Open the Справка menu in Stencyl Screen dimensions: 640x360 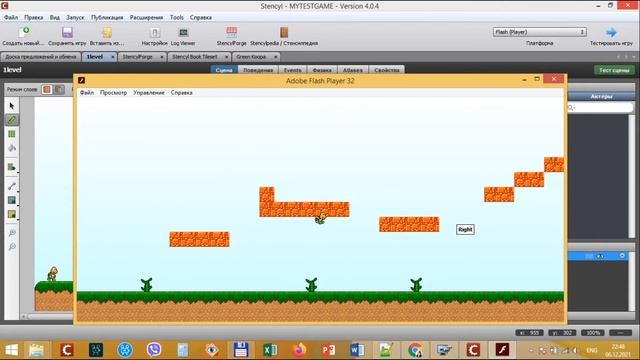[200, 18]
